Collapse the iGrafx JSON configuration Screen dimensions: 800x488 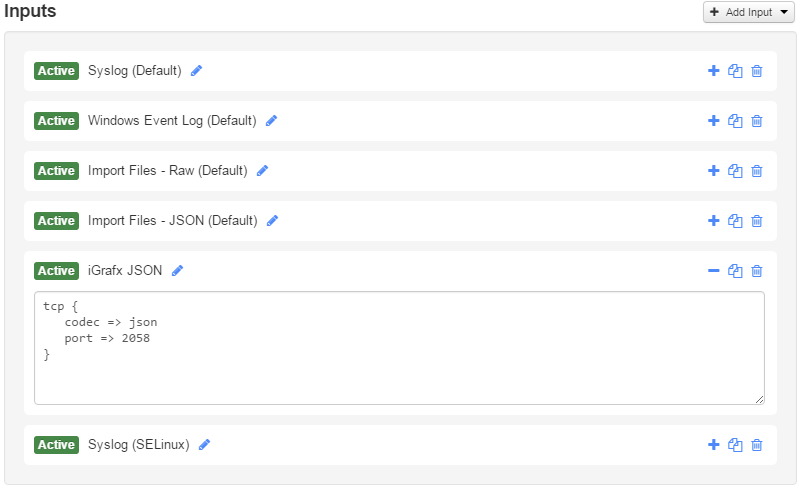coord(713,271)
